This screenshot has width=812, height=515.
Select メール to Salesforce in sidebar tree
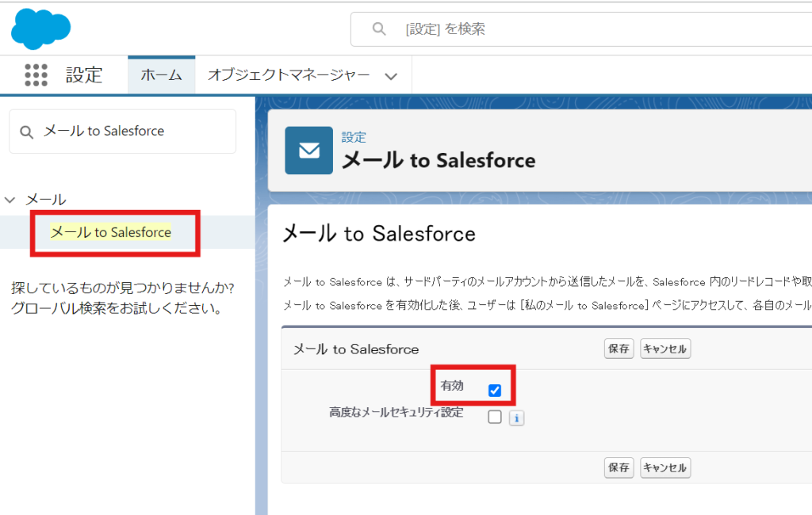tap(111, 232)
